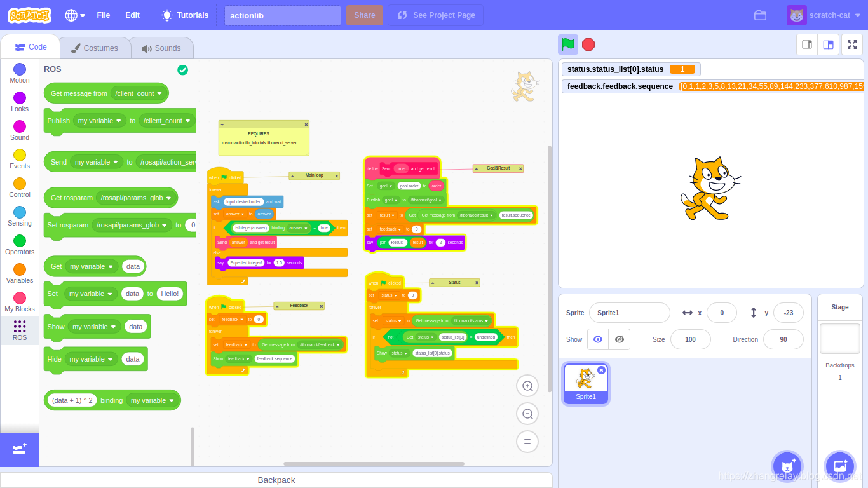
Task: Reset workspace zoom to default
Action: (527, 442)
